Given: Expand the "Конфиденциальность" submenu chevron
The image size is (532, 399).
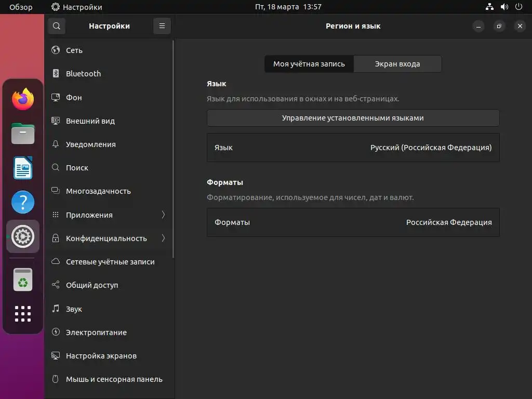Looking at the screenshot, I should click(x=163, y=238).
